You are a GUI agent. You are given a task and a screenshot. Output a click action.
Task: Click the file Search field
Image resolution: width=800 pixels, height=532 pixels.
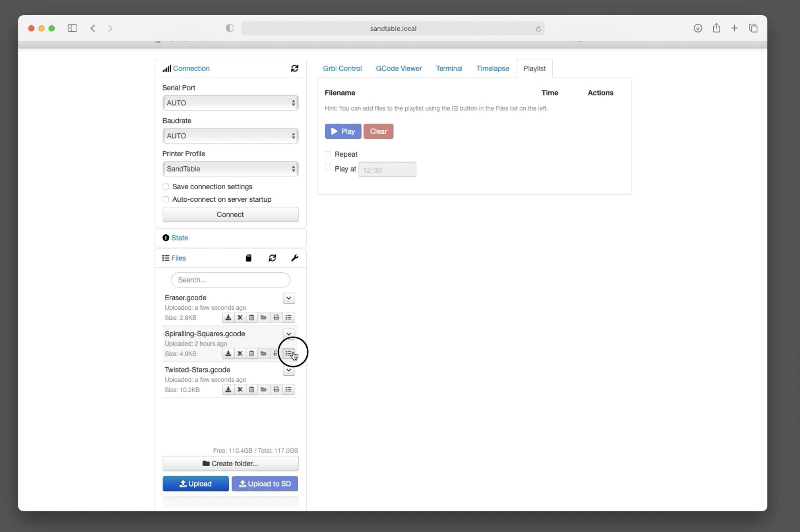(x=230, y=280)
